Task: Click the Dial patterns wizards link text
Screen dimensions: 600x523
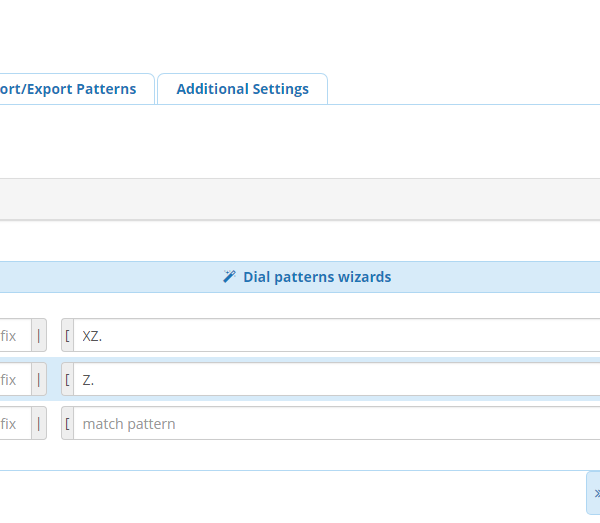Action: click(317, 277)
